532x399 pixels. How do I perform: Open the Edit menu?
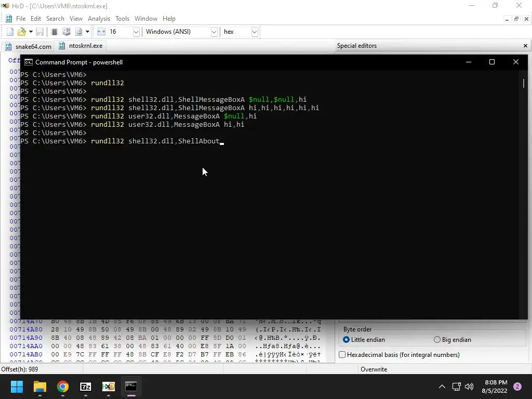coord(36,19)
